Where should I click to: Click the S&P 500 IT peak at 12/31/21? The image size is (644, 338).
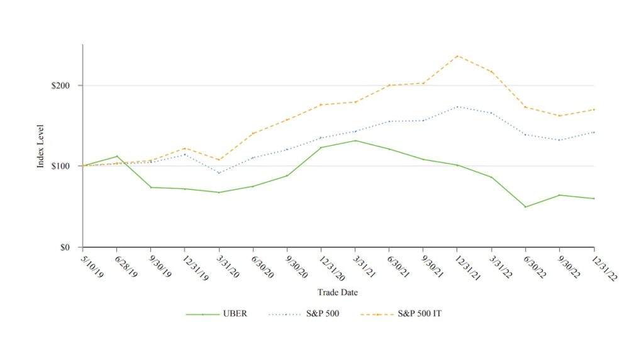(458, 56)
